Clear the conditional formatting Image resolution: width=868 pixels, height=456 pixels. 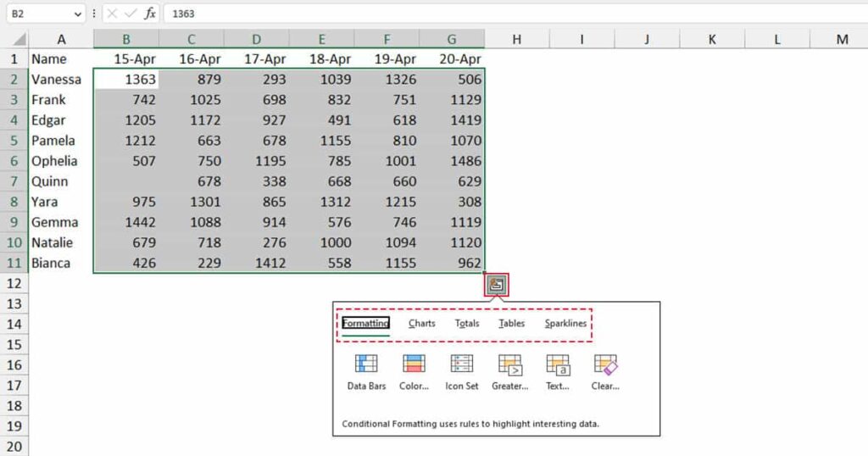click(605, 372)
